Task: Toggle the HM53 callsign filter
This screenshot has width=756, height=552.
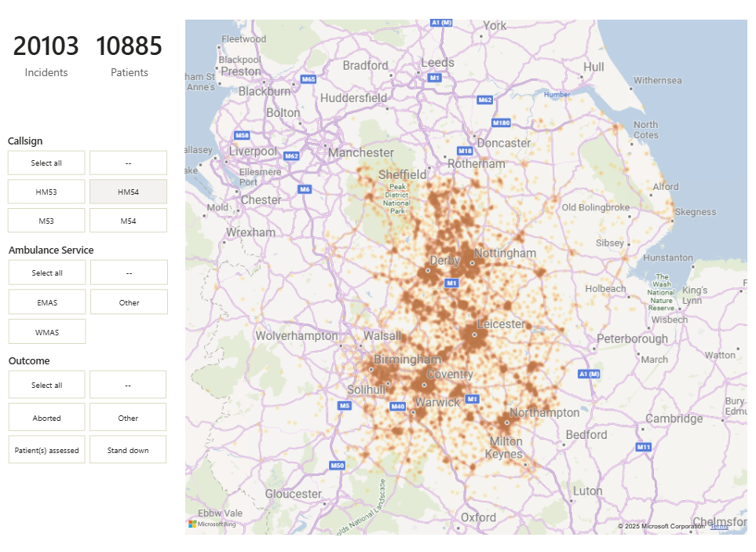Action: pyautogui.click(x=46, y=192)
